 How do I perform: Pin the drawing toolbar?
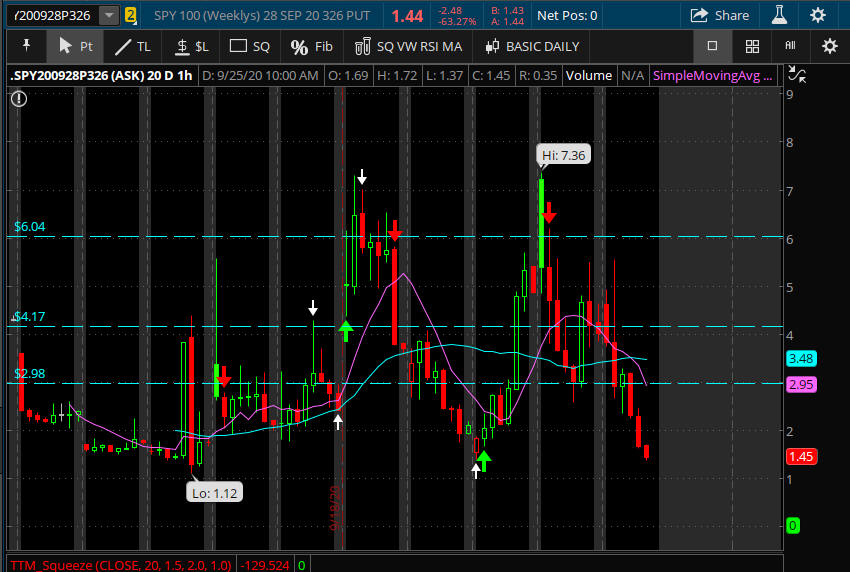(25, 46)
